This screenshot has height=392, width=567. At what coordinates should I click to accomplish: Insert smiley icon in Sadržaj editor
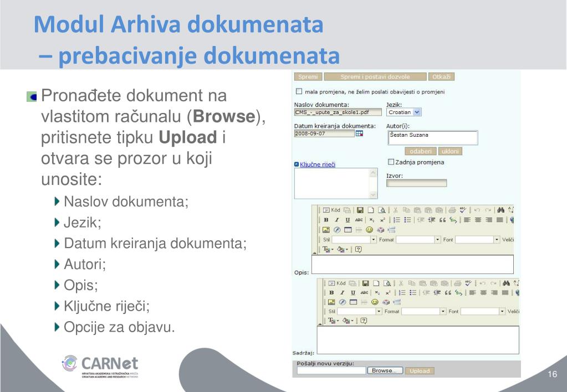(375, 302)
